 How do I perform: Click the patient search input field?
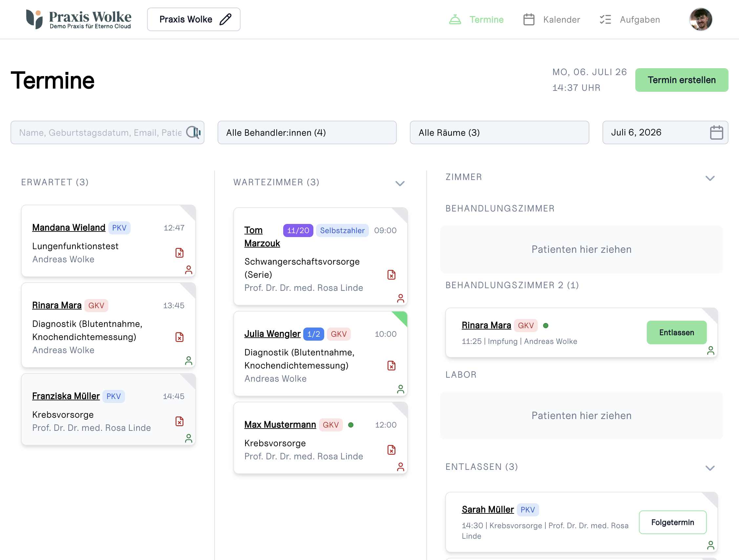pos(107,132)
